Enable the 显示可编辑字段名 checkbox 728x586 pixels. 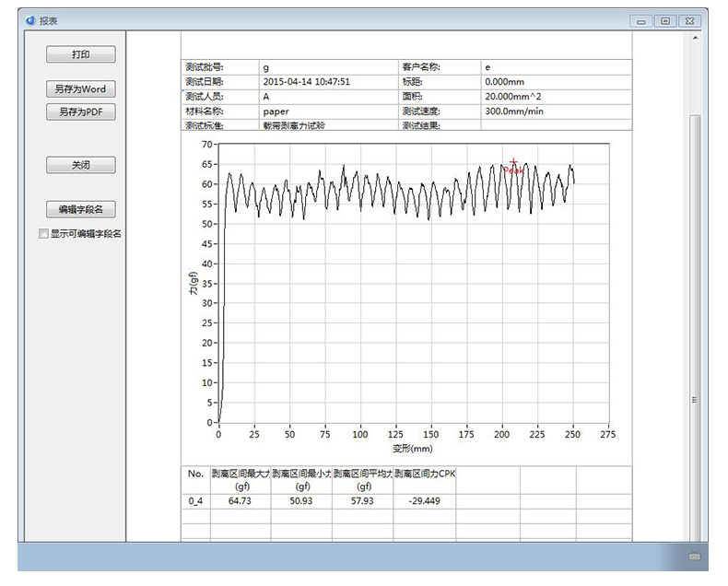coord(43,234)
